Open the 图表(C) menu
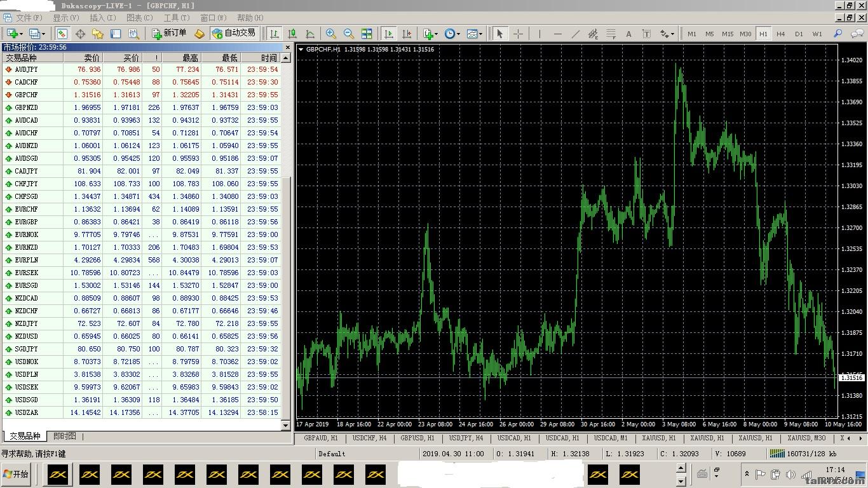The image size is (868, 488). coord(139,18)
